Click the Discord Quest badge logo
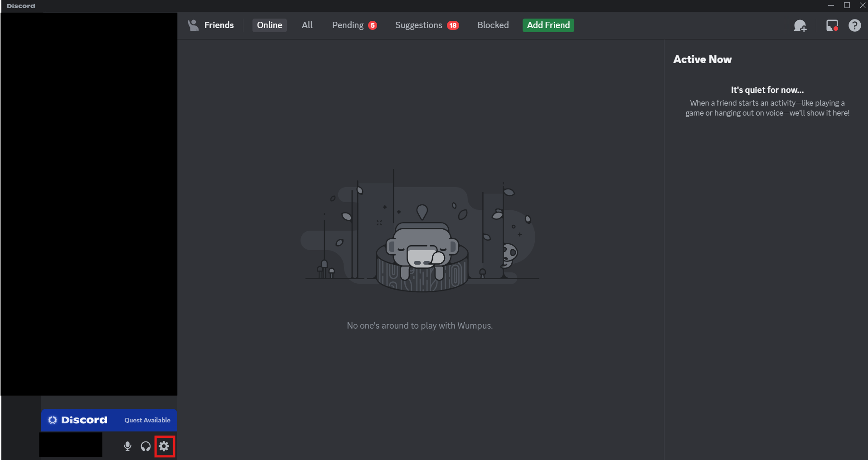 point(53,420)
